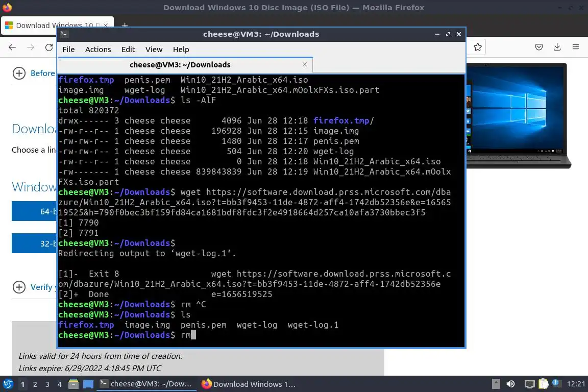Open the LXQt application menu
Viewport: 588px width, 392px height.
click(x=8, y=384)
